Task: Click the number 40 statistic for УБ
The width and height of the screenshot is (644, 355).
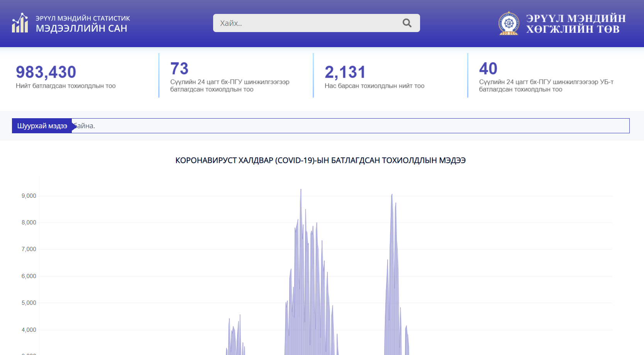Action: (488, 69)
